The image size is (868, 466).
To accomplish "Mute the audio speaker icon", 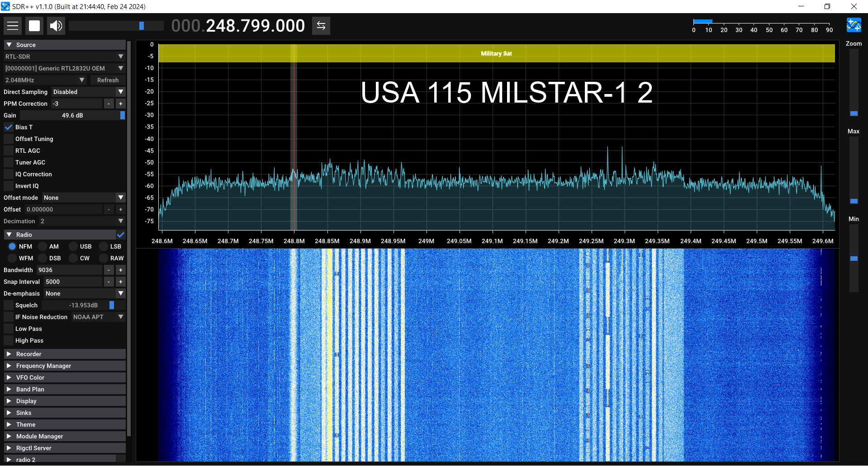I will [56, 26].
